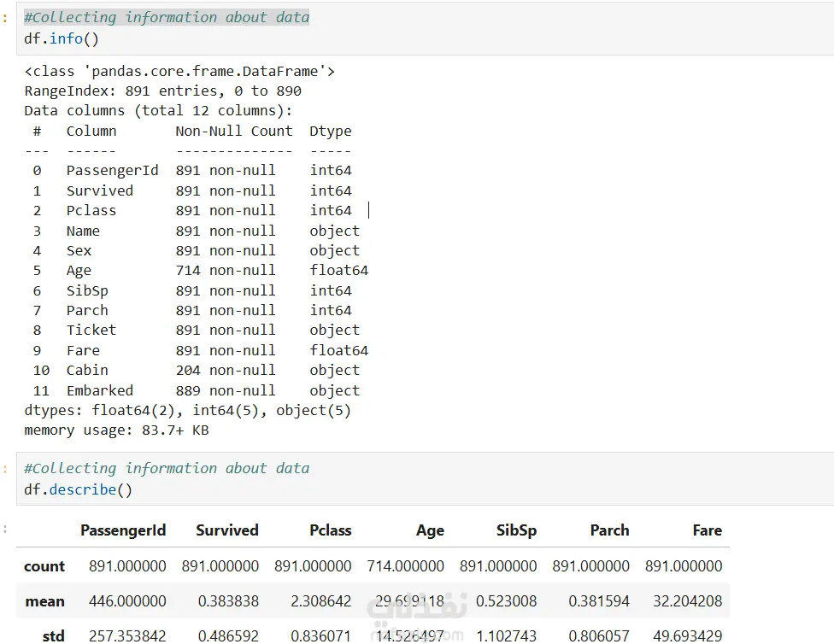Image resolution: width=834 pixels, height=644 pixels.
Task: Click the Age column header in describe table
Action: point(430,530)
